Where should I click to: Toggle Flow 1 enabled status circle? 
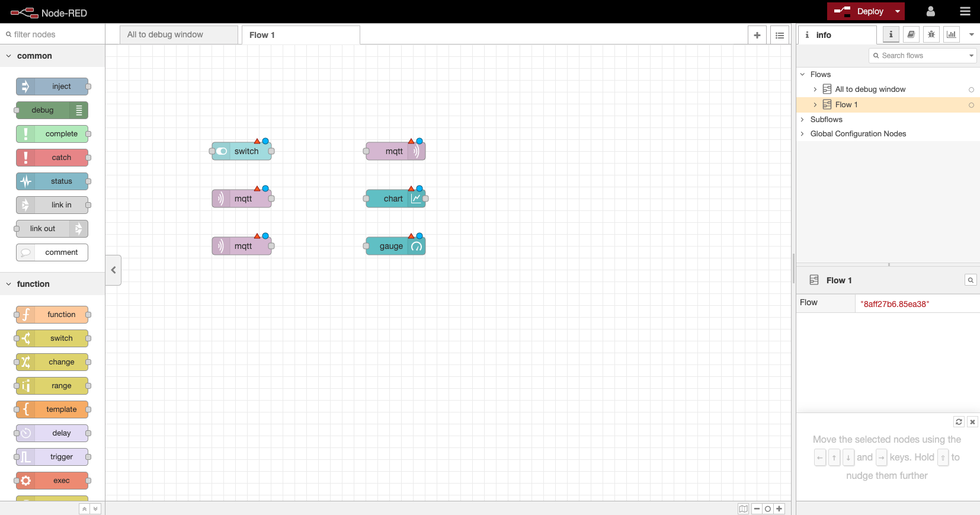[x=971, y=105]
